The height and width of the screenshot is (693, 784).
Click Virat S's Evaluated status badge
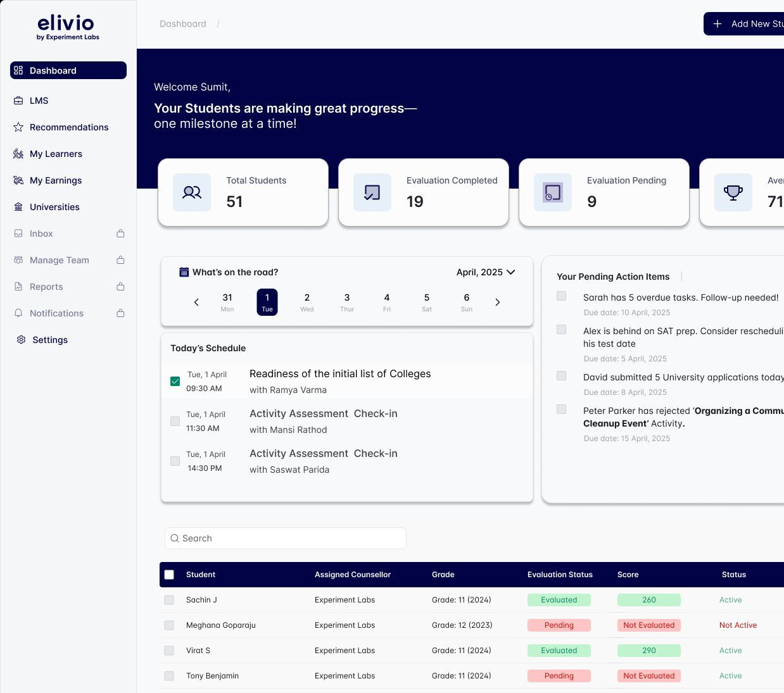[559, 651]
